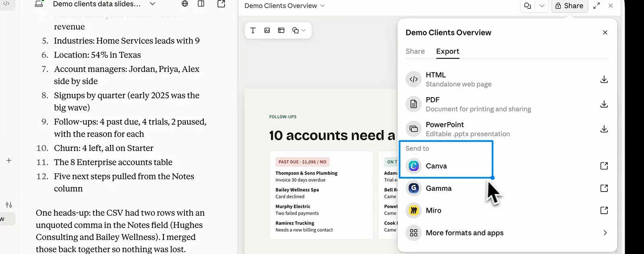Download the PowerPoint export
Image resolution: width=644 pixels, height=254 pixels.
click(604, 129)
